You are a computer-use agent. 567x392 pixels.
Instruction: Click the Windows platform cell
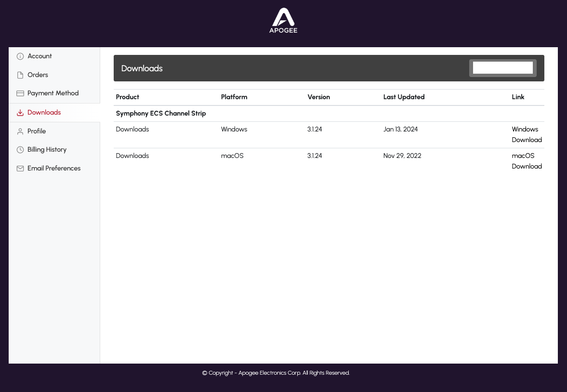tap(234, 130)
